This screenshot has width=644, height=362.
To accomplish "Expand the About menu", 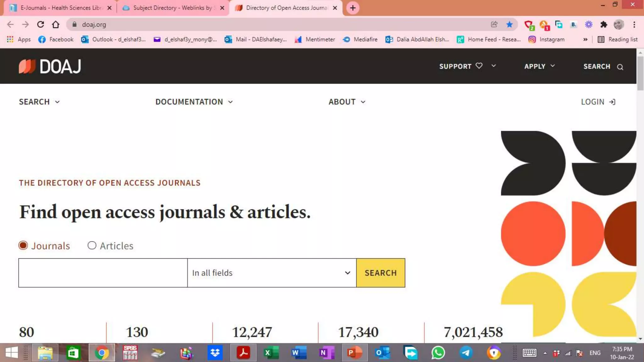I will pyautogui.click(x=347, y=102).
